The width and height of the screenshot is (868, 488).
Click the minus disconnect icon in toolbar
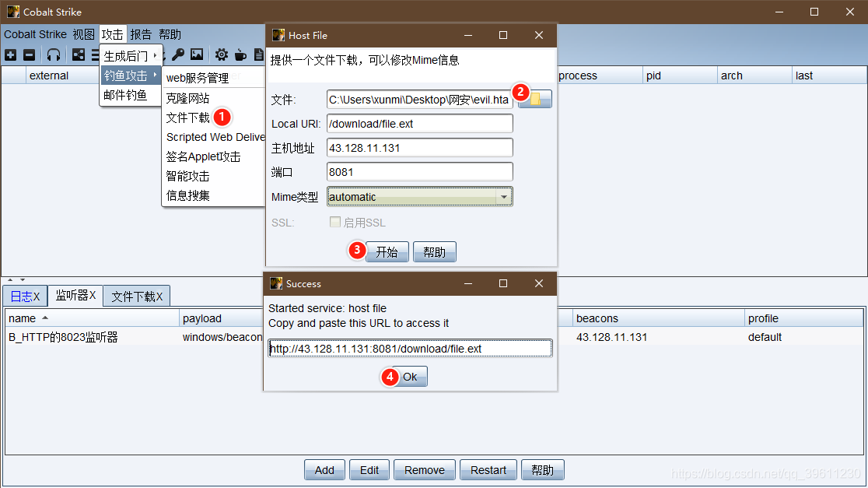click(30, 54)
